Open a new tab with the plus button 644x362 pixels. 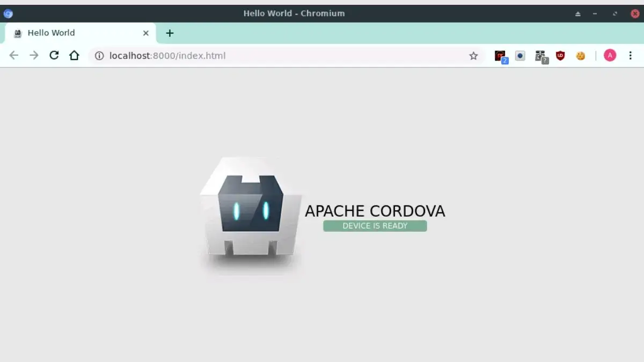(170, 33)
